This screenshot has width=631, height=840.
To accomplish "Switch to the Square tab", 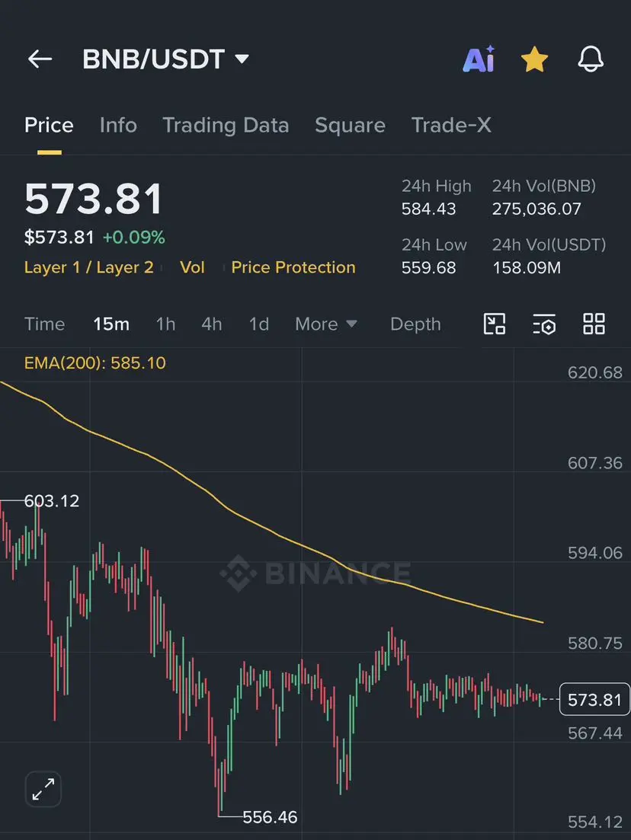I will tap(350, 126).
